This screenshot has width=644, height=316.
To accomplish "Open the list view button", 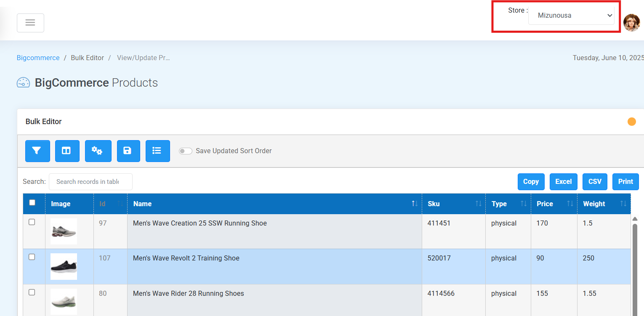I will pos(158,151).
